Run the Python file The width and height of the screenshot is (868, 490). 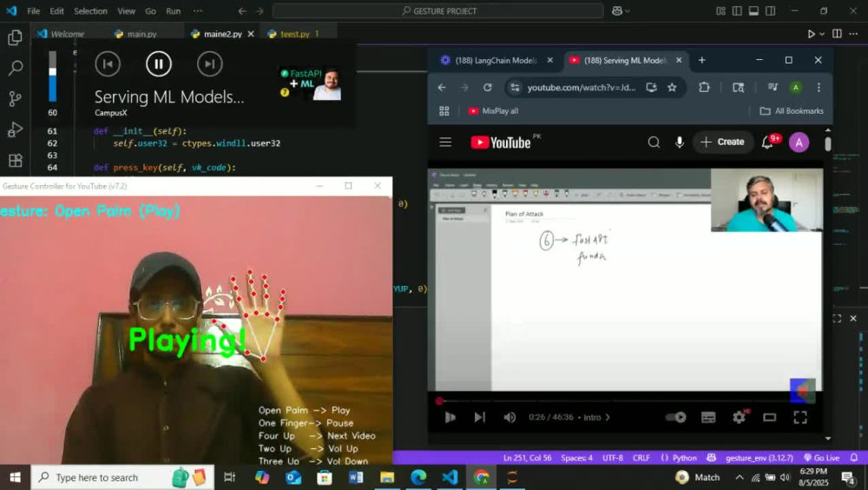tap(811, 34)
